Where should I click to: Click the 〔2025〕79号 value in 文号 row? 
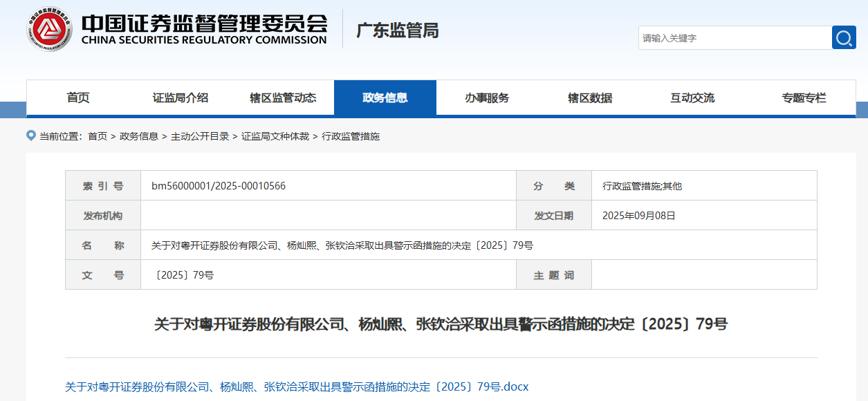coord(183,275)
